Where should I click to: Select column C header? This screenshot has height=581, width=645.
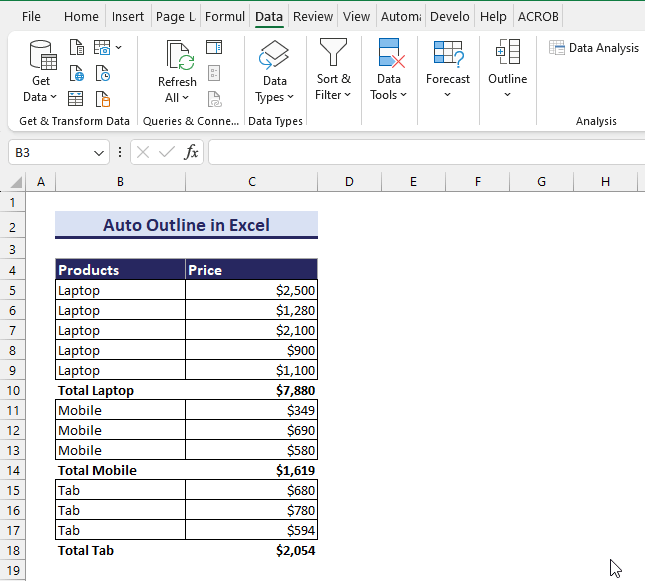[252, 181]
